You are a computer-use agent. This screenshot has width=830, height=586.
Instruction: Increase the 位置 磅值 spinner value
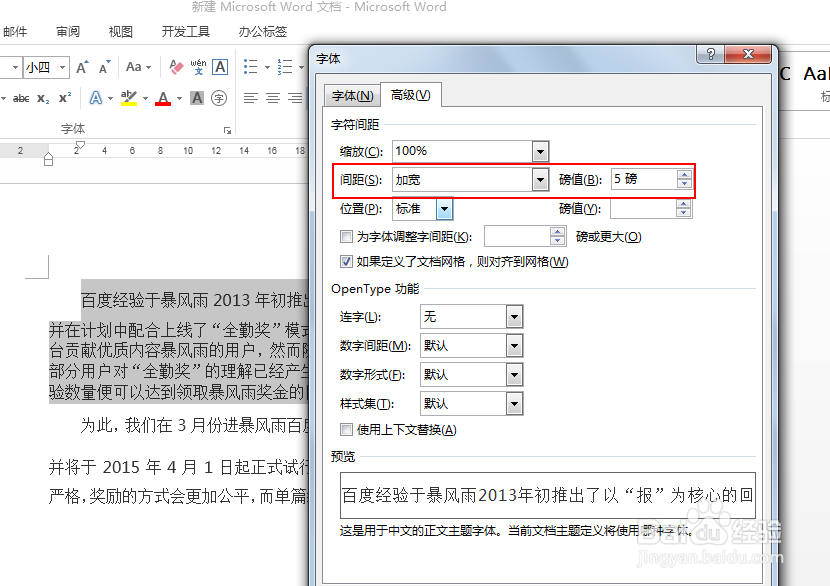(683, 204)
